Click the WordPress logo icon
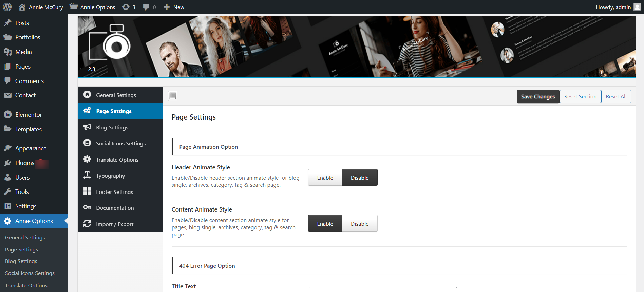Image resolution: width=644 pixels, height=292 pixels. (7, 7)
